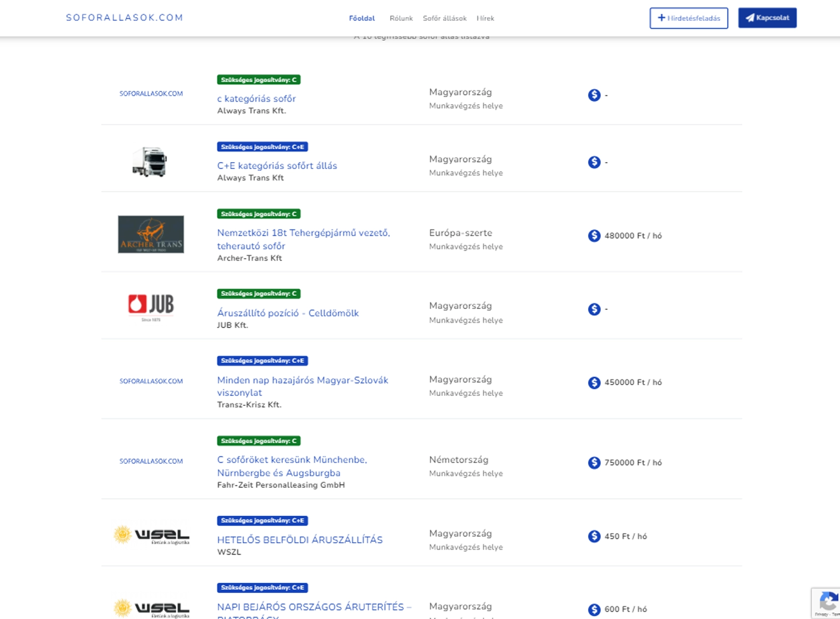Open 'Minden nap hazajárós Magyar-Szlovák viszonylat' job
840x619 pixels.
click(x=303, y=386)
